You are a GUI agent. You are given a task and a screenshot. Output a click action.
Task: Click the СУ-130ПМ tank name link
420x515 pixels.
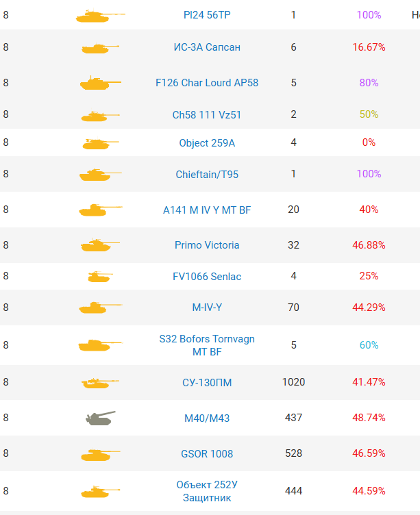pyautogui.click(x=207, y=382)
